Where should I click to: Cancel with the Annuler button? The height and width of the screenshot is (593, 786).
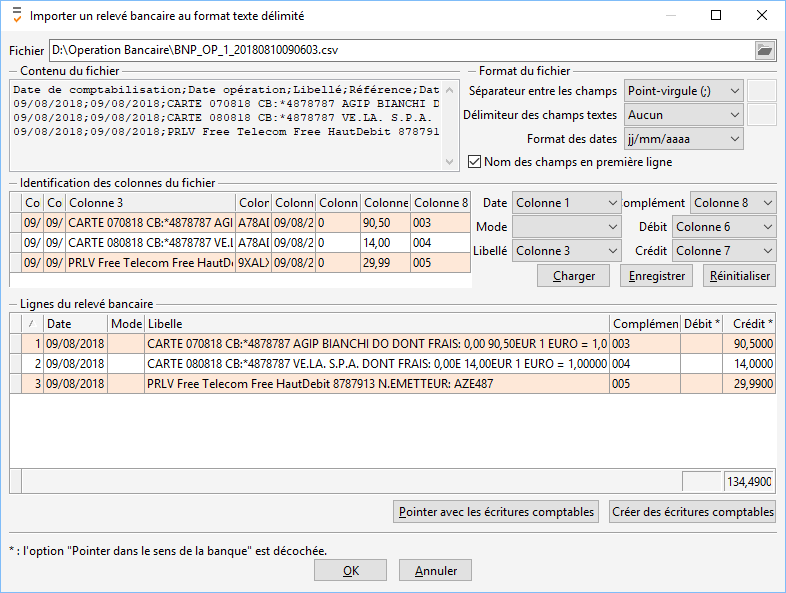pos(435,570)
